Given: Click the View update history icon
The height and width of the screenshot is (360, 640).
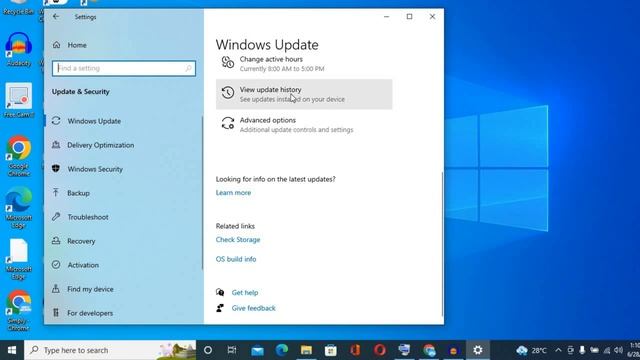Looking at the screenshot, I should 228,93.
